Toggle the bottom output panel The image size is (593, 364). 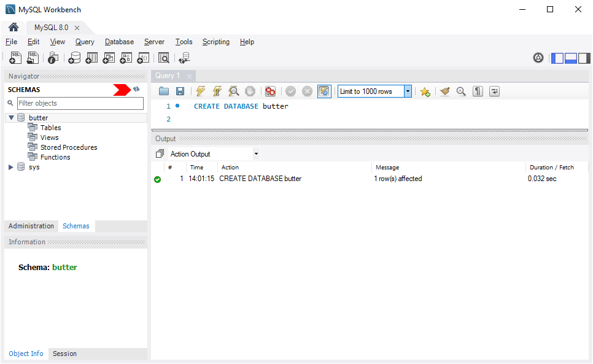point(571,58)
